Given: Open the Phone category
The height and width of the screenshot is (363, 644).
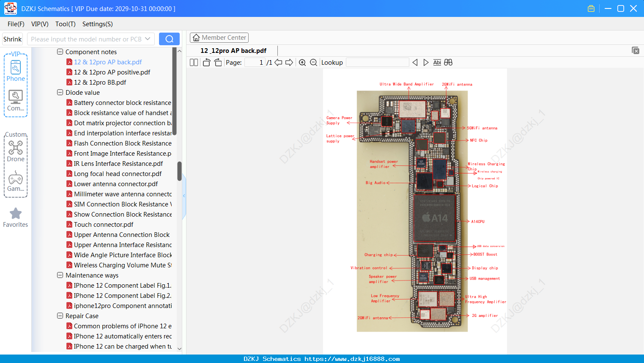Looking at the screenshot, I should click(x=16, y=71).
